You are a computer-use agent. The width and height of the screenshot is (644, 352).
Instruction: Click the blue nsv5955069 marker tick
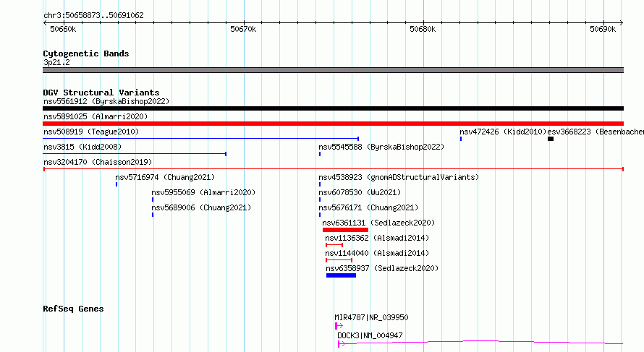click(153, 199)
